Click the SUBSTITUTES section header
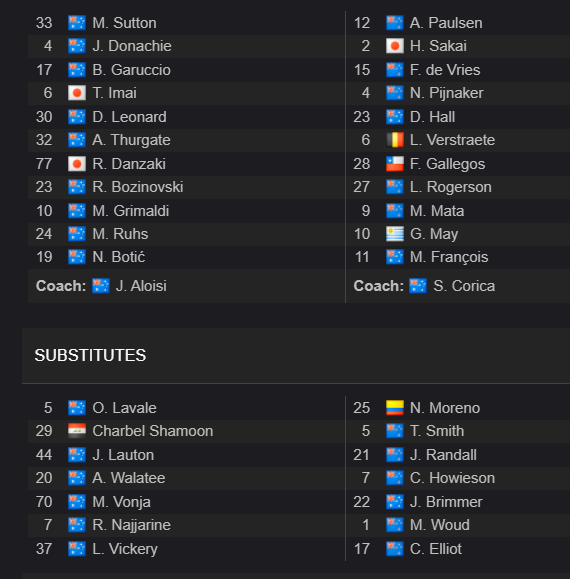570x579 pixels. click(90, 355)
